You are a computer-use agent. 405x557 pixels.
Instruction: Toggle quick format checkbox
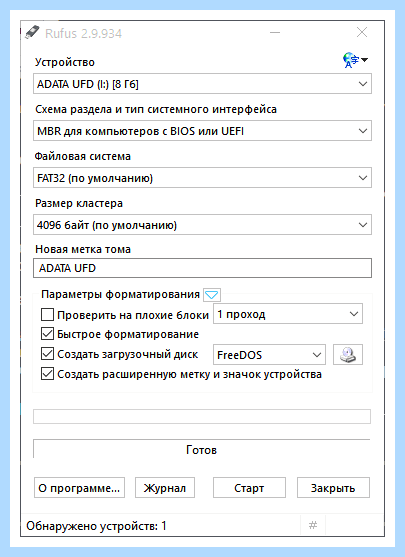47,334
